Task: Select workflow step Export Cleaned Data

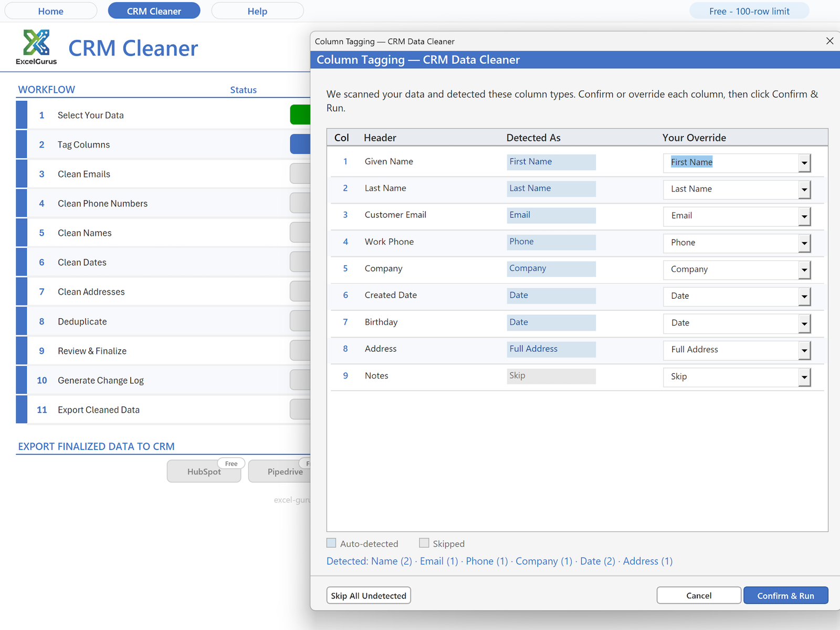Action: 163,409
